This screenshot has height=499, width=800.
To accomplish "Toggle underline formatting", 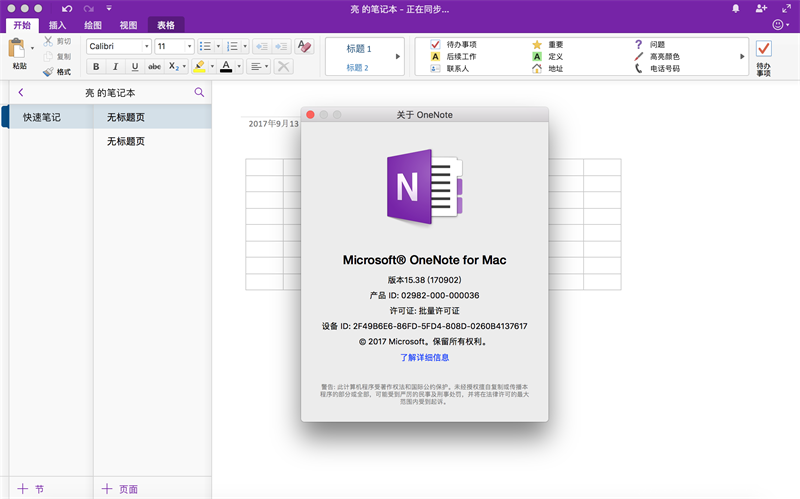I will coord(135,66).
